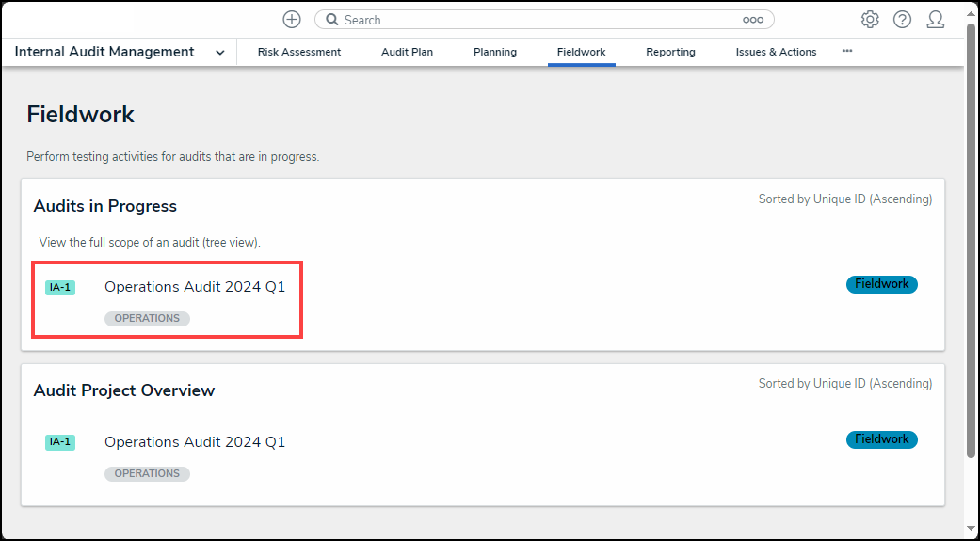The width and height of the screenshot is (980, 541).
Task: Switch to the Reporting tab
Action: [670, 52]
